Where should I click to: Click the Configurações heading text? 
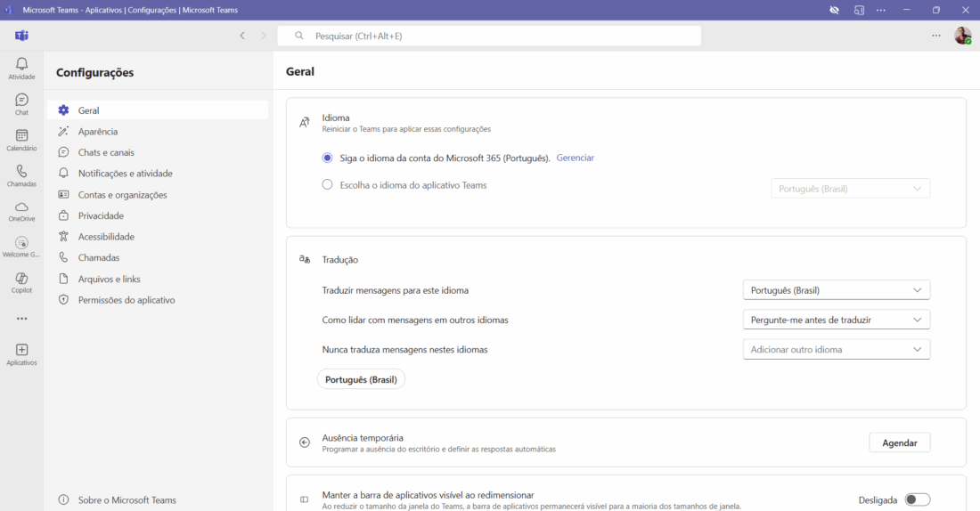pos(95,72)
